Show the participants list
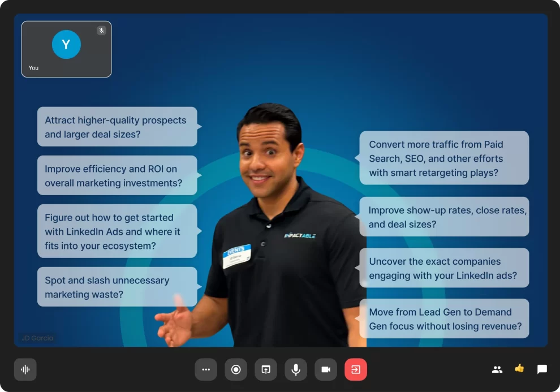560x392 pixels. [497, 369]
